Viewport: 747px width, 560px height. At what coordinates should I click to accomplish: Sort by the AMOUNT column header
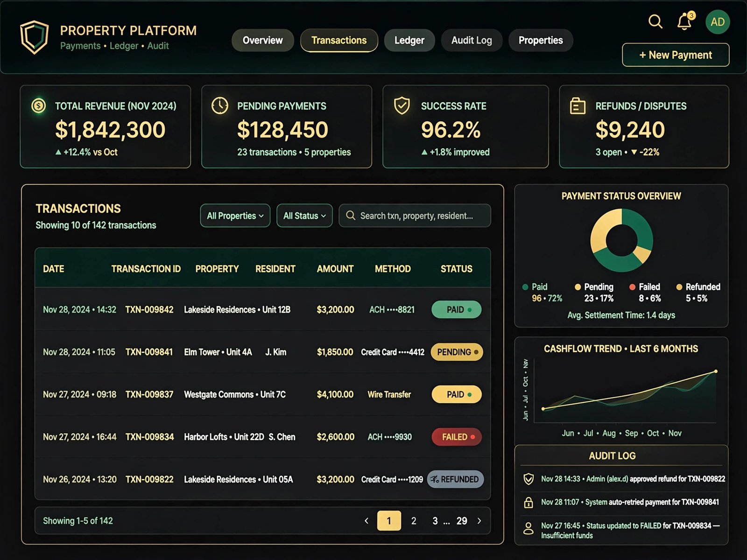[335, 269]
